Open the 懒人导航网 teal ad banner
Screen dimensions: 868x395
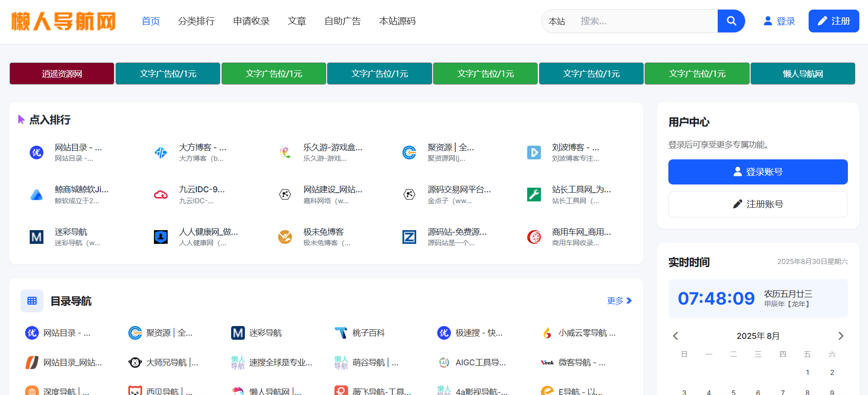tap(803, 74)
